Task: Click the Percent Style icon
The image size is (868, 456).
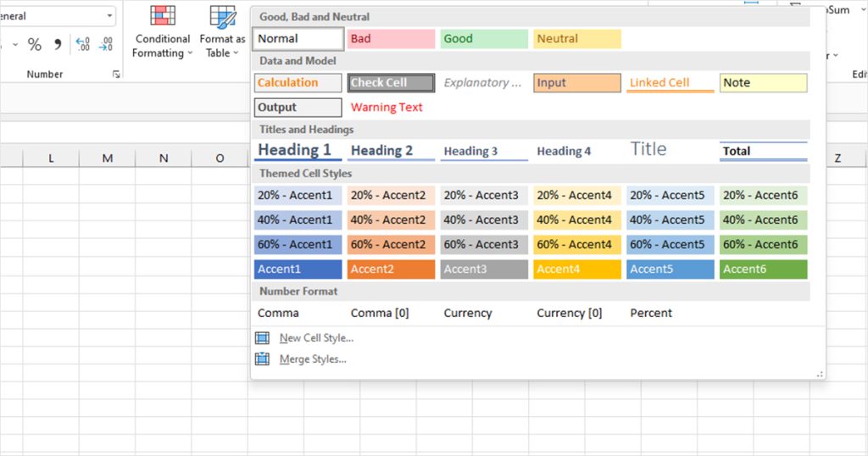Action: point(35,44)
